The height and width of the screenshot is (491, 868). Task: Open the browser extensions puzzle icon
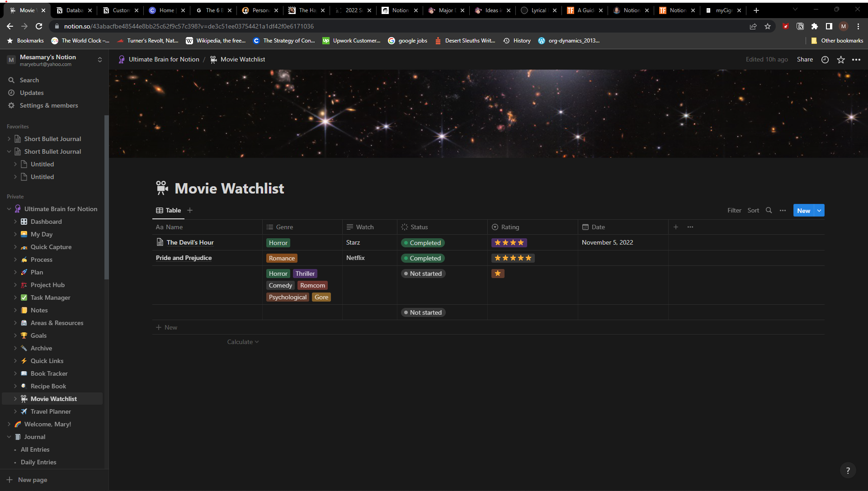[x=815, y=26]
